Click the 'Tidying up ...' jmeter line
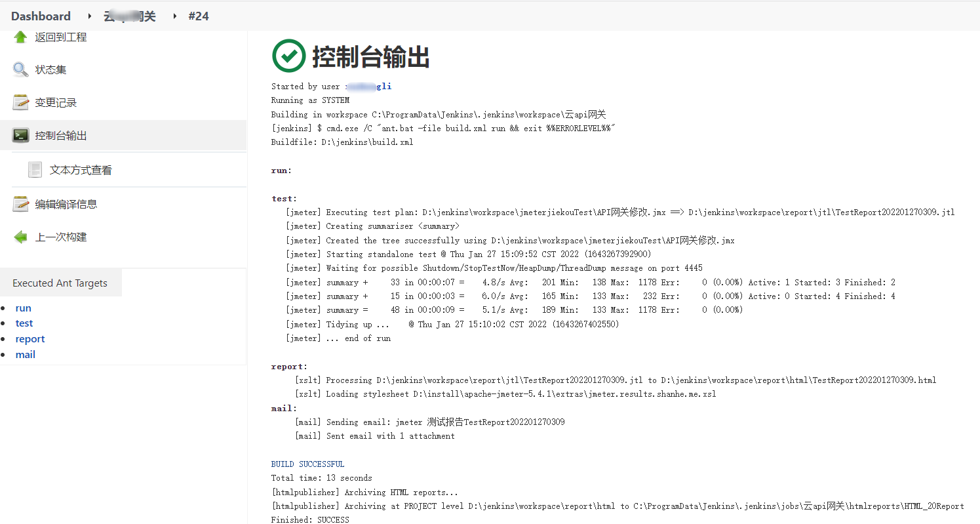This screenshot has height=524, width=980. [x=452, y=324]
